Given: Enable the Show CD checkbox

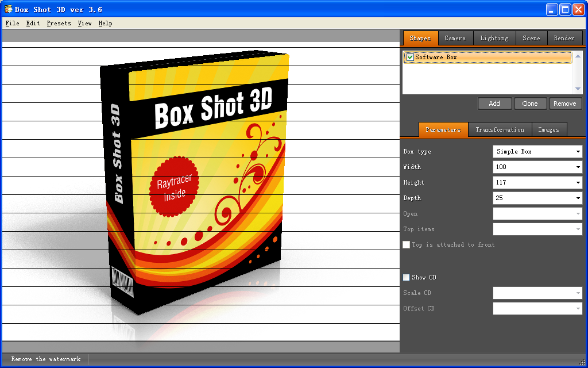Looking at the screenshot, I should point(406,278).
